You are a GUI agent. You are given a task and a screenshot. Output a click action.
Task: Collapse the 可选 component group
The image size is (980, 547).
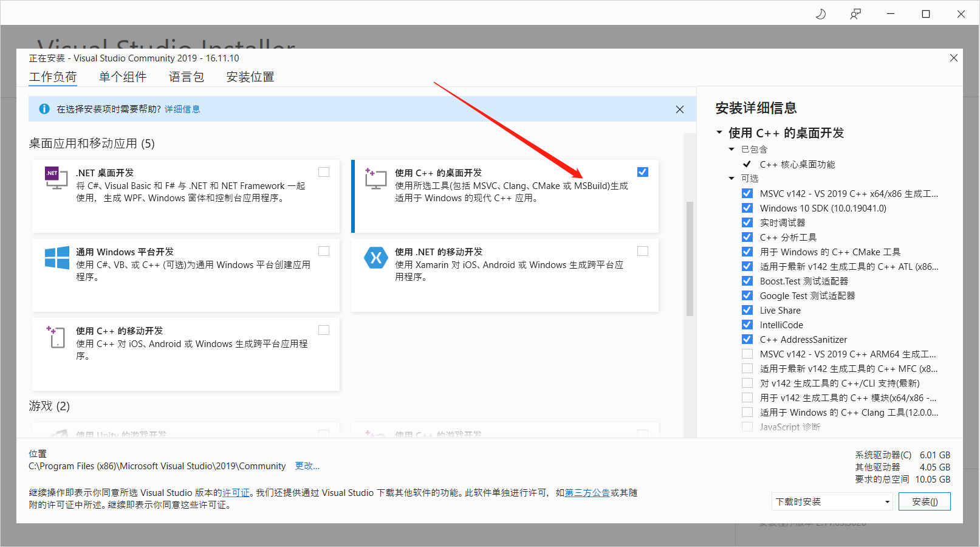[x=732, y=178]
